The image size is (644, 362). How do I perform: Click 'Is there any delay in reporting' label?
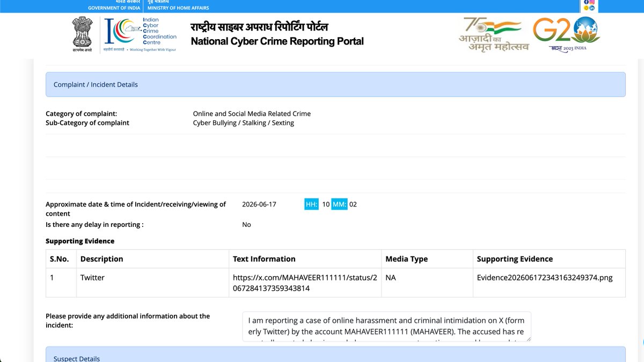pos(94,225)
